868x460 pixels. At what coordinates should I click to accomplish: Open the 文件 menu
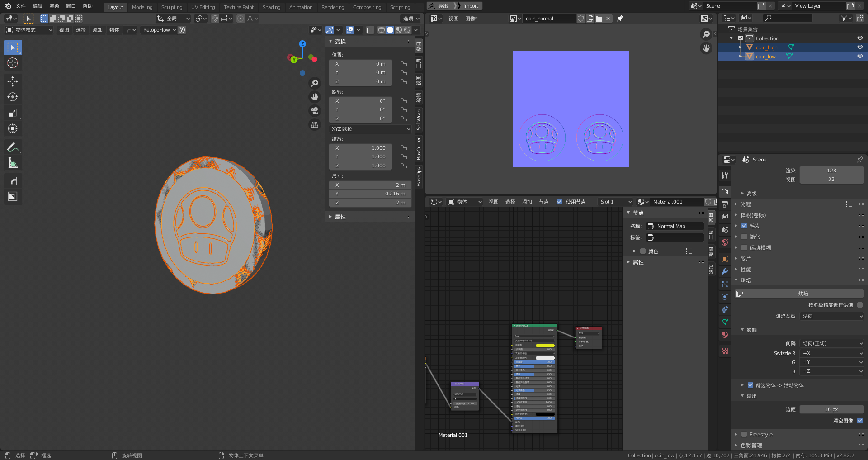(21, 6)
